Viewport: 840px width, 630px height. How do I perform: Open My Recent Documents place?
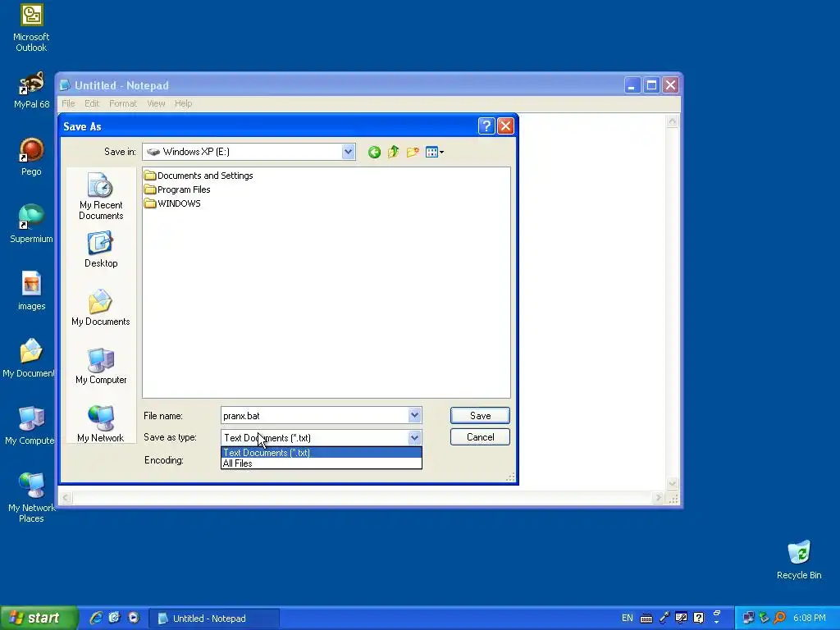pyautogui.click(x=101, y=196)
